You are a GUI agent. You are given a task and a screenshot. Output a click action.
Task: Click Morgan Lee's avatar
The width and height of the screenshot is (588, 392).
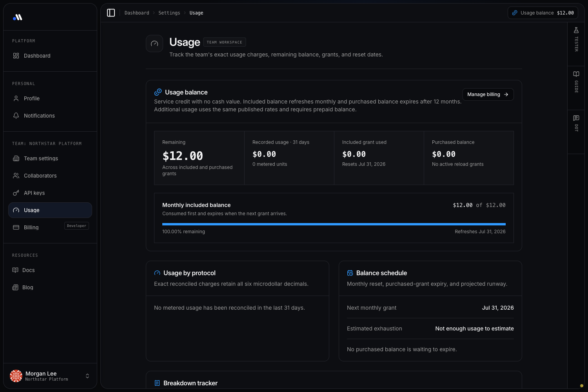(16, 376)
